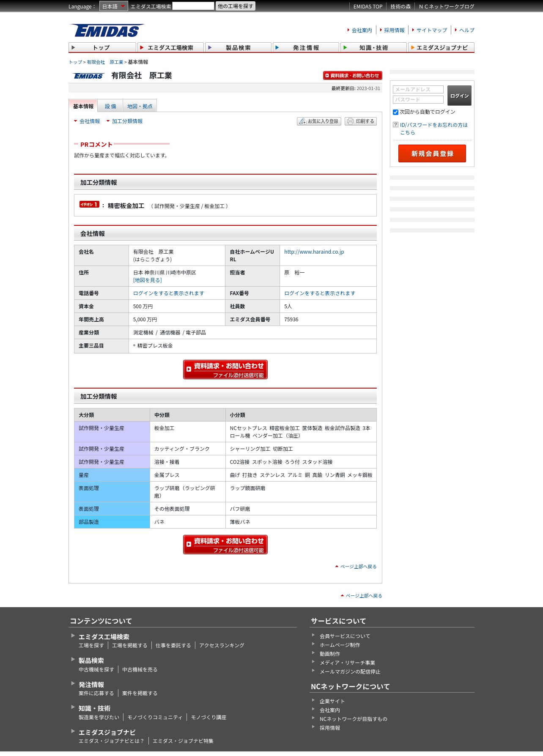Jump to 会社情報 anchor link
This screenshot has width=543, height=756.
click(90, 121)
